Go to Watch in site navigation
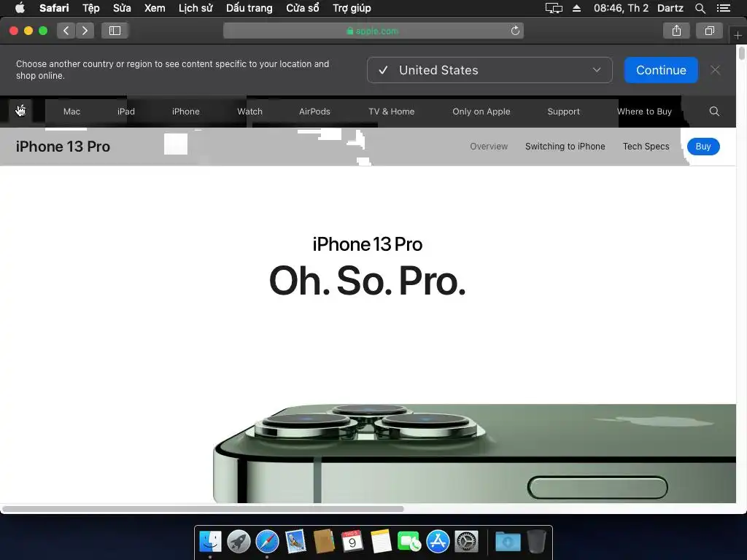This screenshot has width=747, height=560. click(249, 112)
